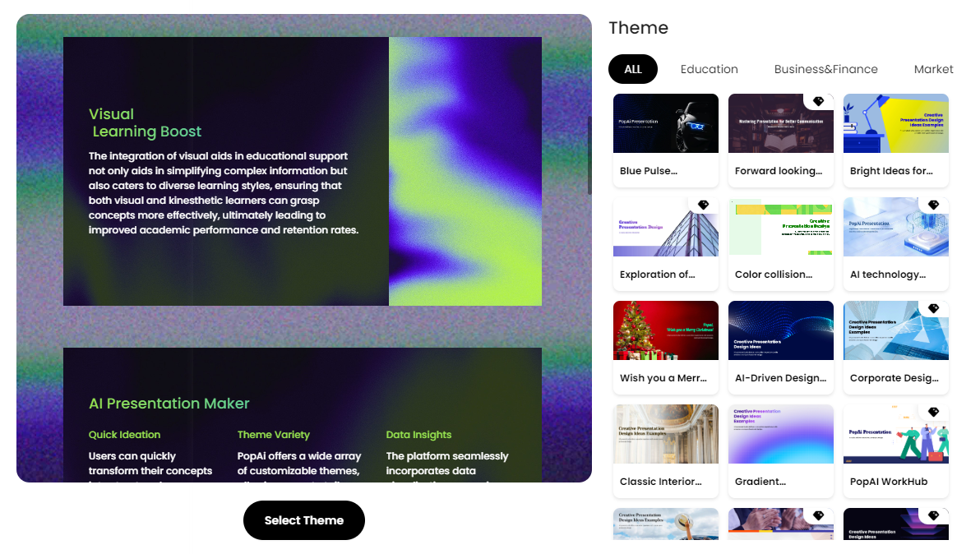Pick the PopAI WorkHub theme thumbnail

(x=895, y=434)
